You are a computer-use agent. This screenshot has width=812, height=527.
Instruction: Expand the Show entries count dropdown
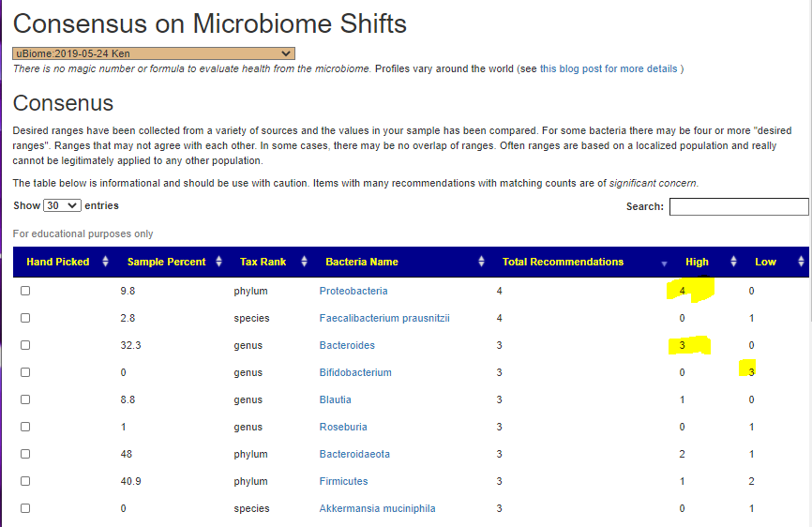pos(63,205)
